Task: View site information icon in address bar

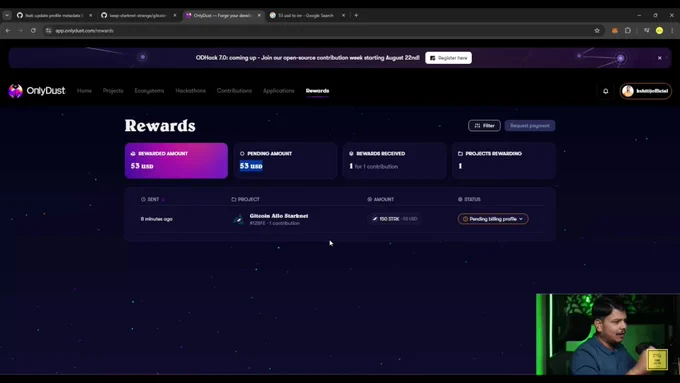Action: click(x=49, y=30)
